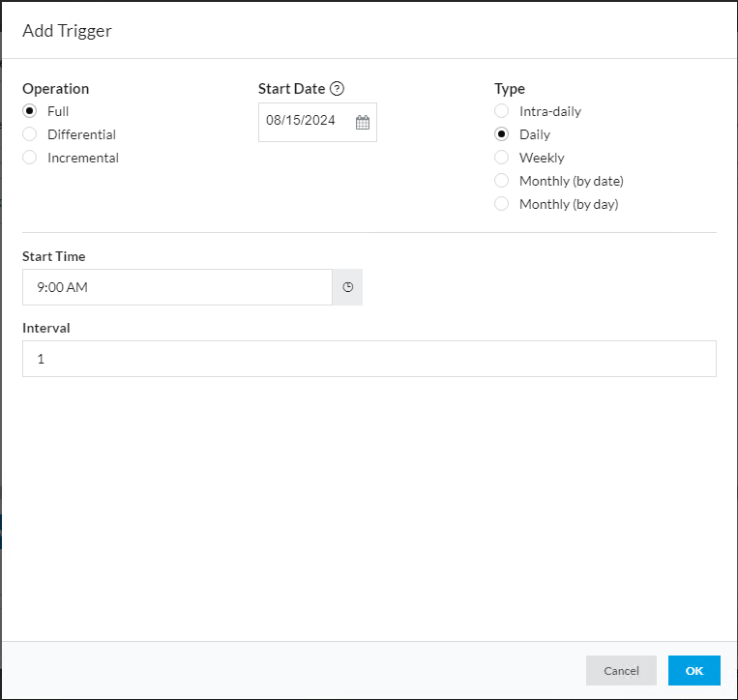Click the clock icon beside Start Time
Viewport: 738px width, 700px height.
(348, 287)
